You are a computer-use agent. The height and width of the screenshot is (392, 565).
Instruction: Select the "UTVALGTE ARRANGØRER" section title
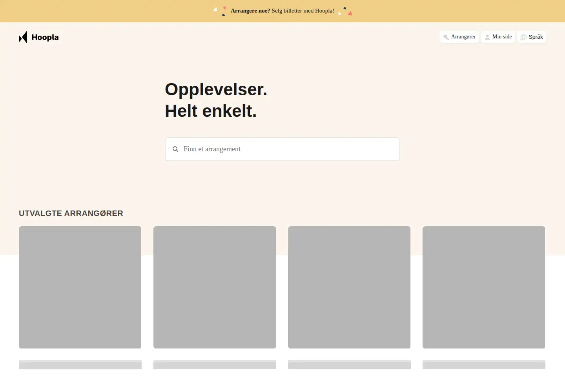point(71,213)
